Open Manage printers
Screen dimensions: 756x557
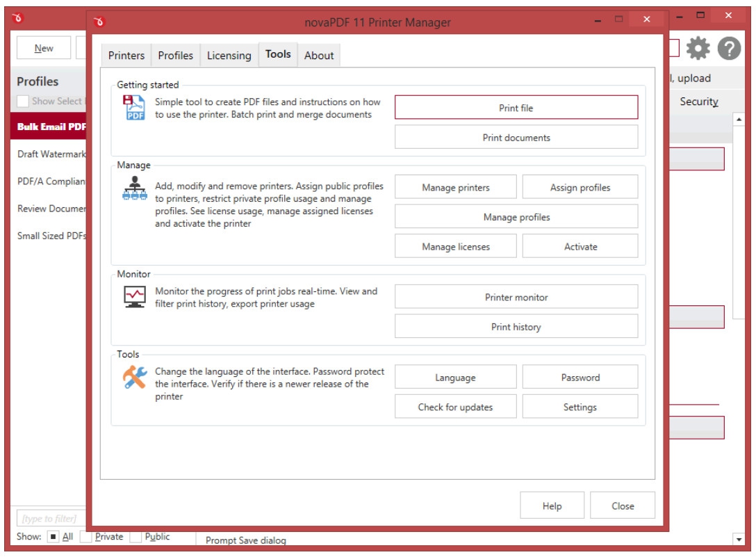(x=456, y=187)
